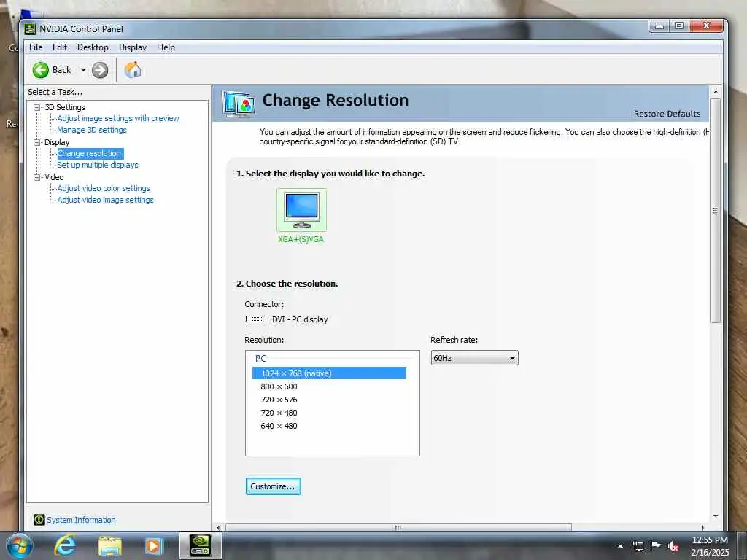Viewport: 747px width, 560px height.
Task: Open the File menu
Action: click(36, 47)
